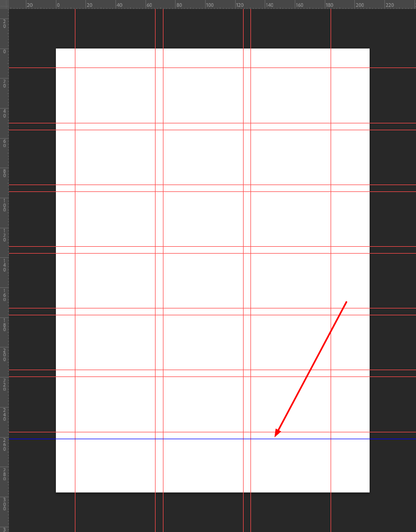Pick the topmost horizontal red guide
The width and height of the screenshot is (416, 532).
[x=212, y=68]
